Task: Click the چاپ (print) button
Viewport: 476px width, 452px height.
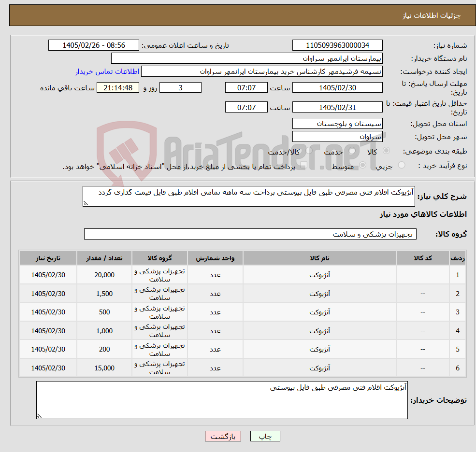Action: pyautogui.click(x=265, y=436)
